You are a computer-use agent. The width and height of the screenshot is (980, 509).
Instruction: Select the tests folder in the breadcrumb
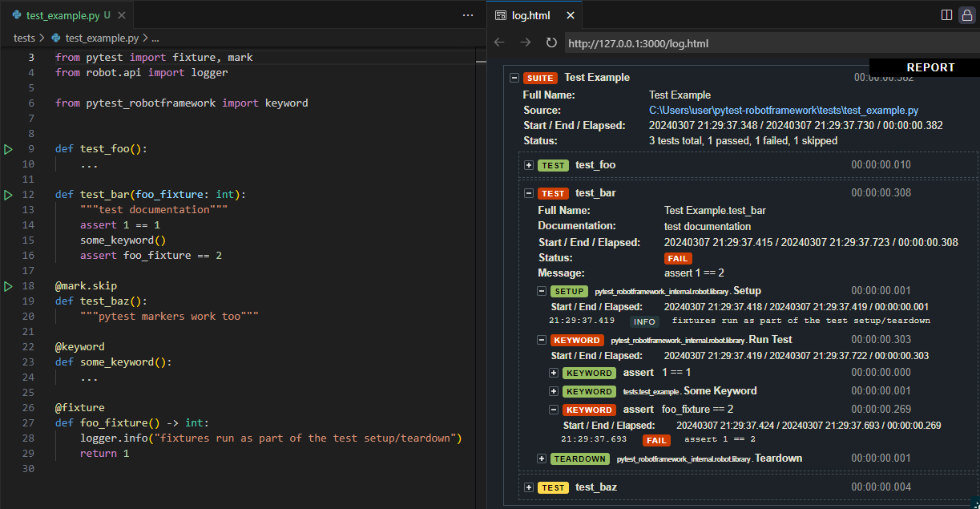click(x=24, y=38)
